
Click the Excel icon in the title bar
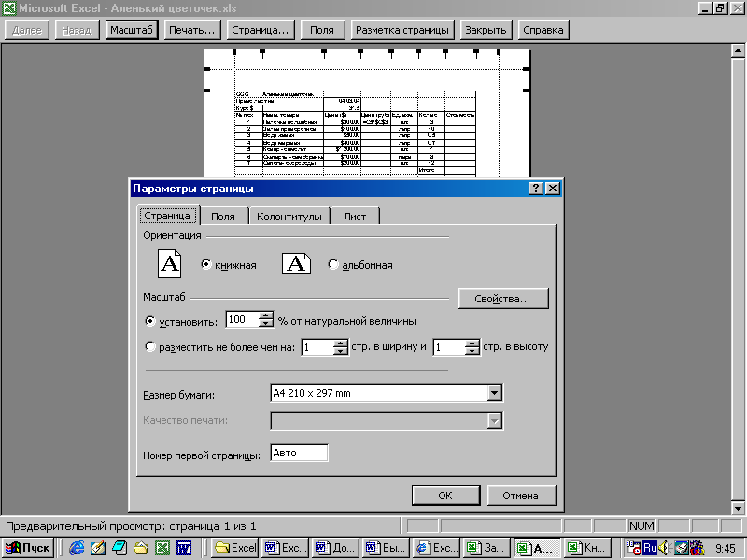pyautogui.click(x=9, y=8)
